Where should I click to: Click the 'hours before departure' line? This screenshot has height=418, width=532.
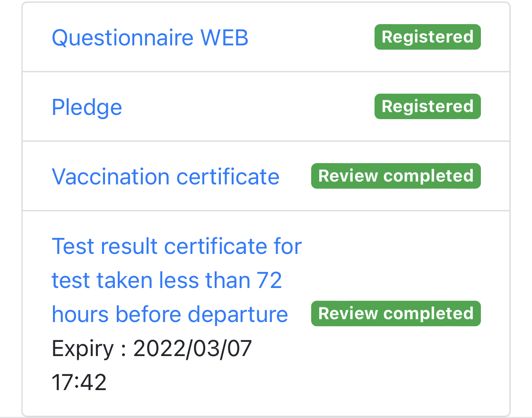point(170,314)
